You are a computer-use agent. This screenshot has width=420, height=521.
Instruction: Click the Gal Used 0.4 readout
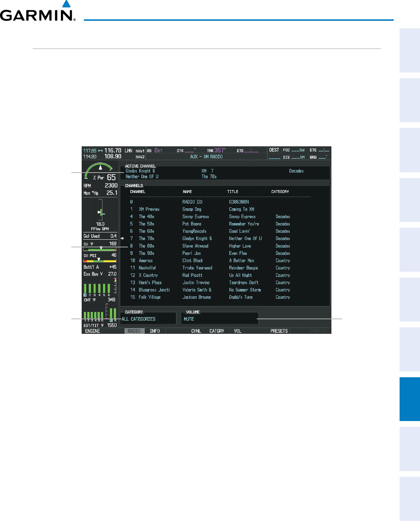click(100, 236)
